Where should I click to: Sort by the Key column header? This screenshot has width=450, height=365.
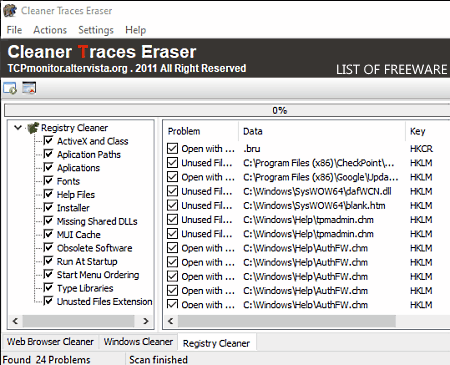pyautogui.click(x=418, y=131)
